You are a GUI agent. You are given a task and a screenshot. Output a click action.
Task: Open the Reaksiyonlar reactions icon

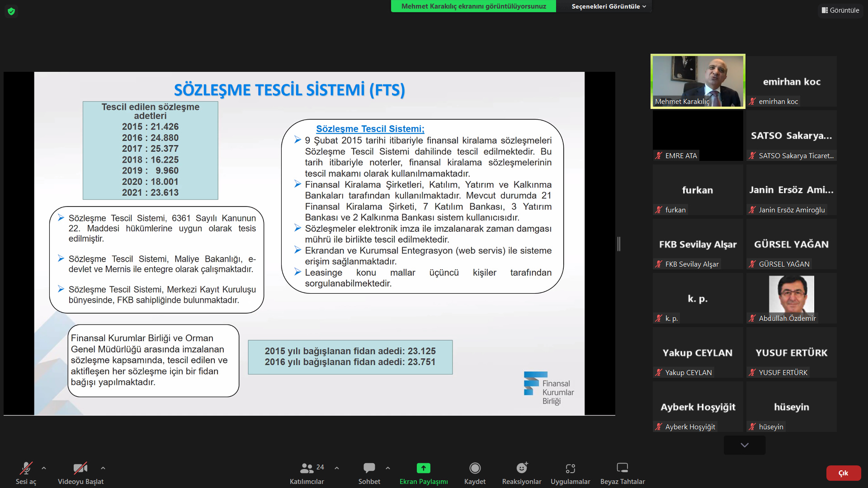pos(522,469)
